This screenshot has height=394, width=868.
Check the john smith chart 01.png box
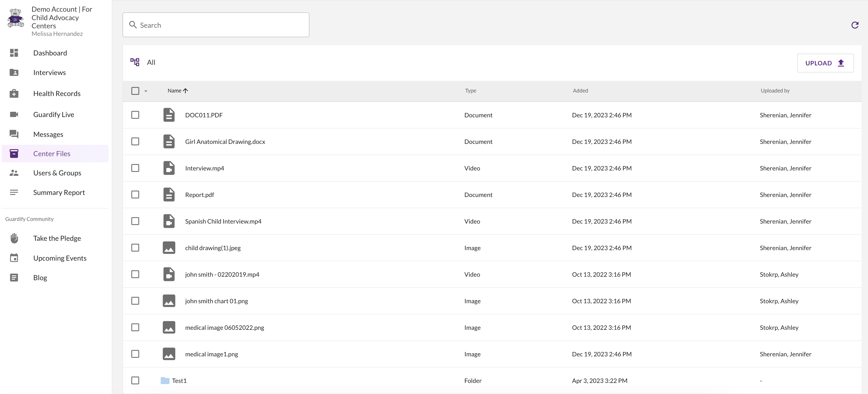pos(135,301)
